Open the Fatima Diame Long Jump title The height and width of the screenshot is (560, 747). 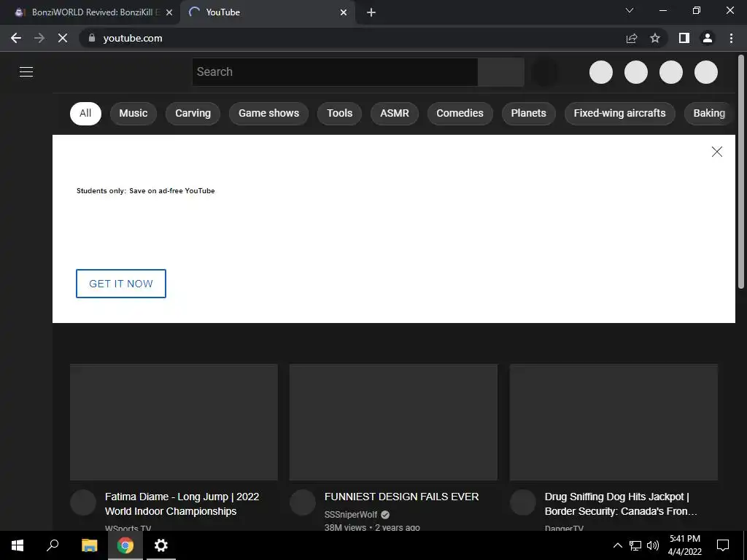(182, 504)
